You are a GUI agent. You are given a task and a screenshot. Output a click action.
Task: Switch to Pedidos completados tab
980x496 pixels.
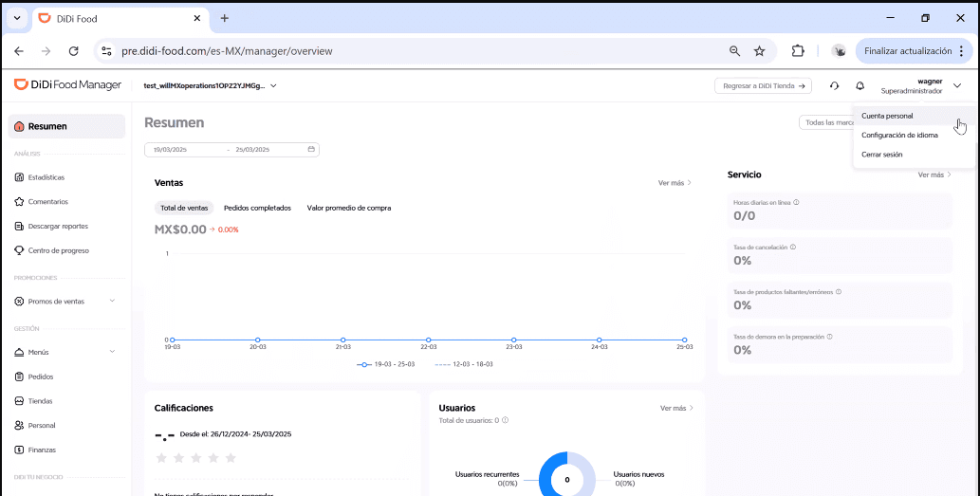point(257,208)
